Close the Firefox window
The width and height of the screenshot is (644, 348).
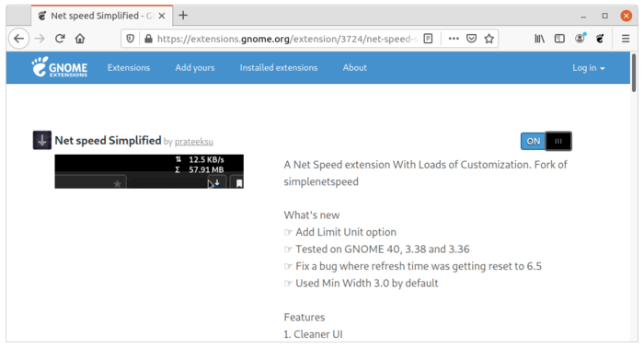[x=626, y=16]
